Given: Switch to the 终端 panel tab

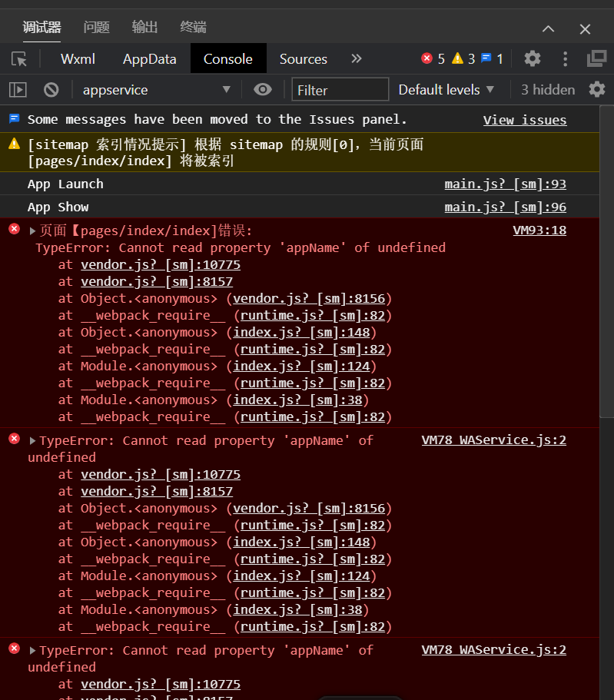Looking at the screenshot, I should [x=194, y=27].
